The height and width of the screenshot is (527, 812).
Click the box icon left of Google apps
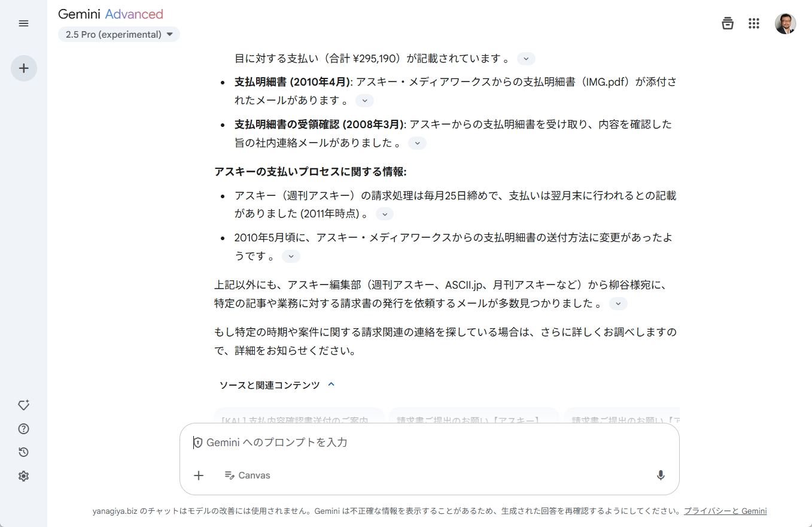(x=728, y=23)
